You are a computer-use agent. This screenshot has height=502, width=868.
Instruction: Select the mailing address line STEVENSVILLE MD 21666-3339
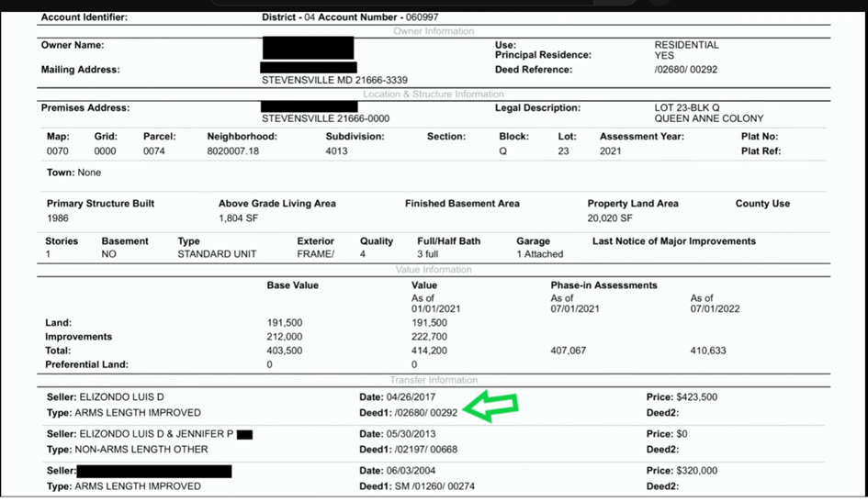click(x=334, y=80)
